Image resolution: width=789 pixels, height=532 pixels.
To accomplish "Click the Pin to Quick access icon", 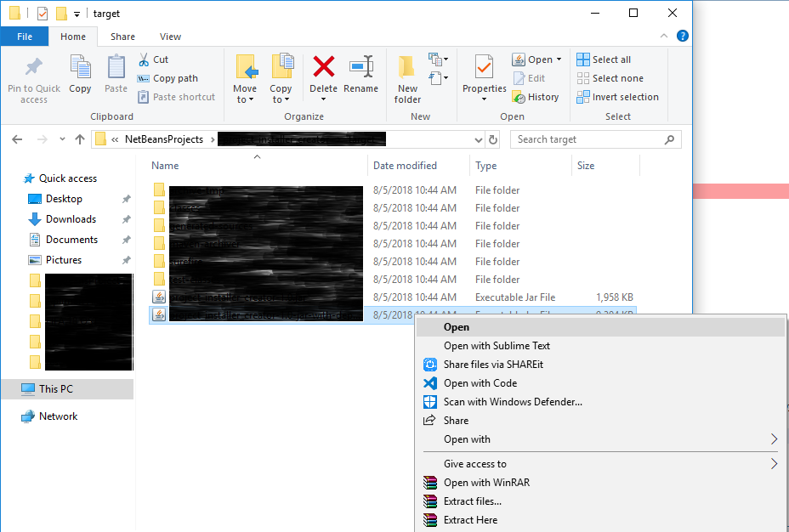I will pos(34,67).
